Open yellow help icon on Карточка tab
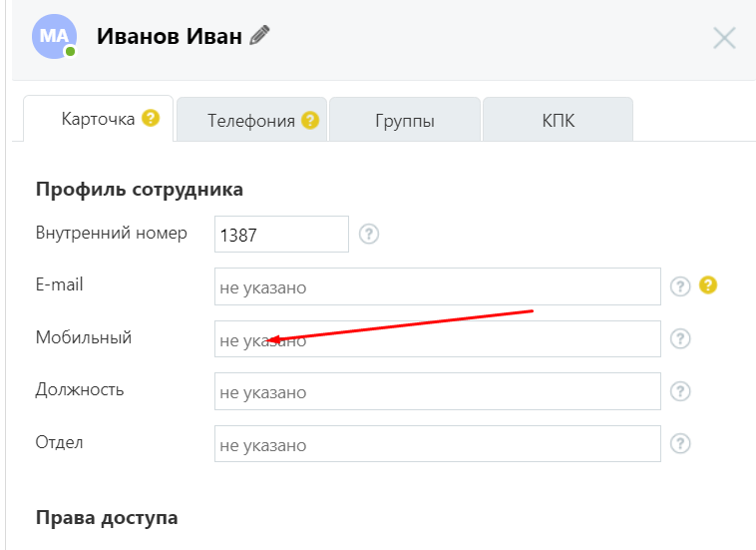The image size is (756, 550). tap(151, 118)
